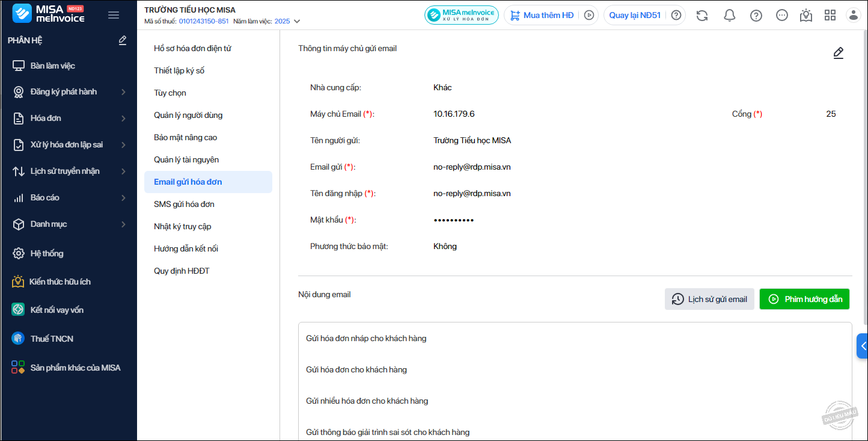Expand Báo cáo submenu chevron
The image size is (868, 441).
pyautogui.click(x=123, y=198)
